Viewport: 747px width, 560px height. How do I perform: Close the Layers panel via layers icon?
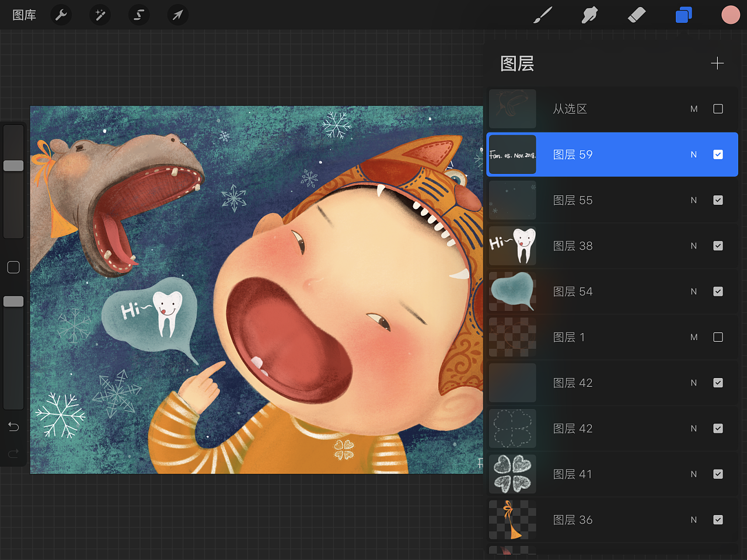[x=683, y=15]
